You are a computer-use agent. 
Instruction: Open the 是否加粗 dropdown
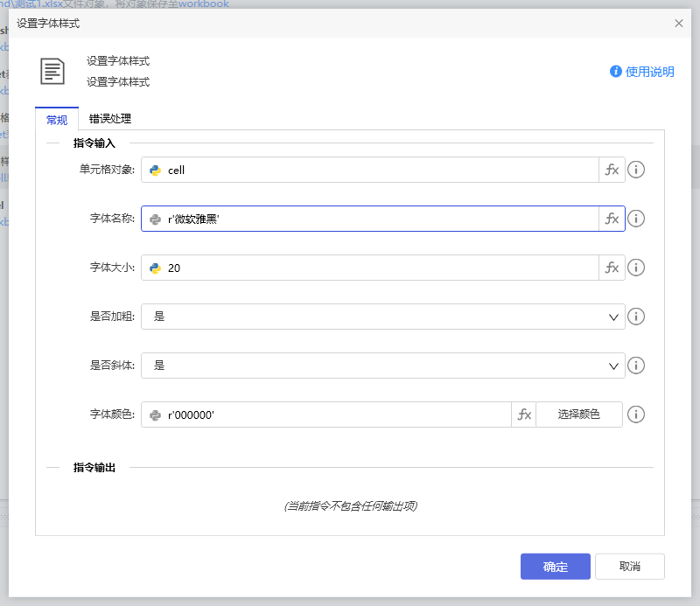(x=613, y=317)
